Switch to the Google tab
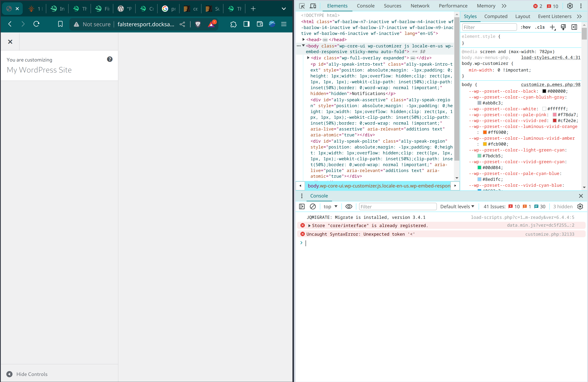This screenshot has height=382, width=588. pos(169,9)
